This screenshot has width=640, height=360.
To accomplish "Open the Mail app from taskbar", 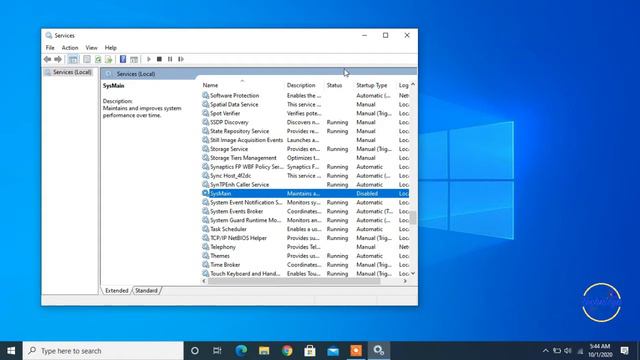I will (x=333, y=351).
